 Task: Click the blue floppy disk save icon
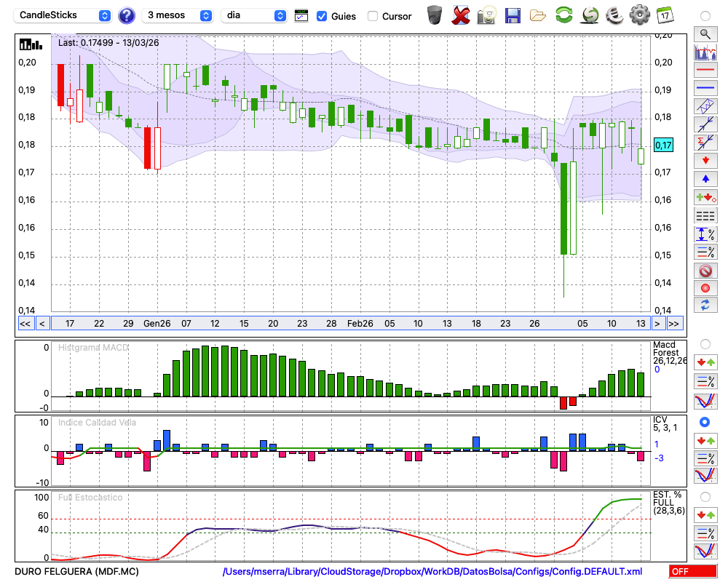pos(513,15)
